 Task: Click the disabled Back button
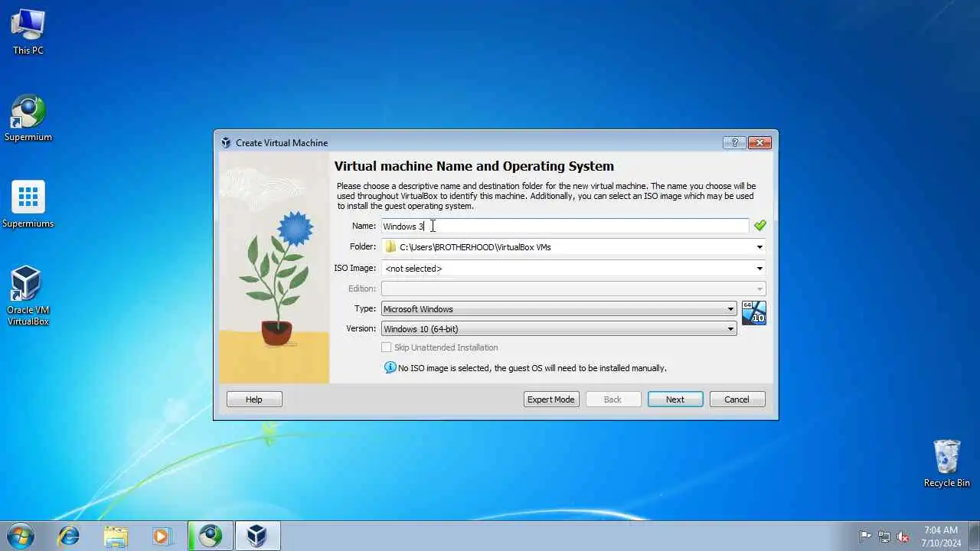click(612, 399)
